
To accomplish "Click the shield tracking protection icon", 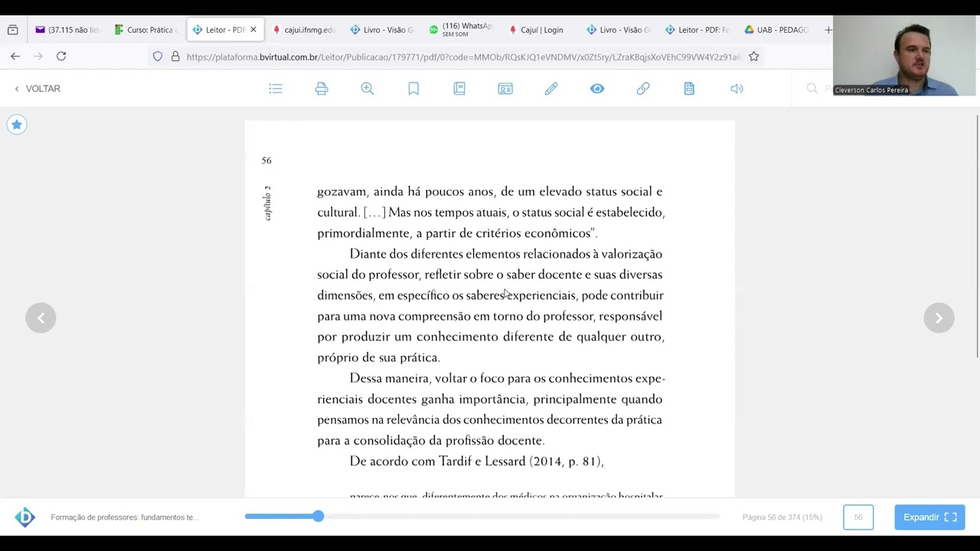I will point(158,57).
